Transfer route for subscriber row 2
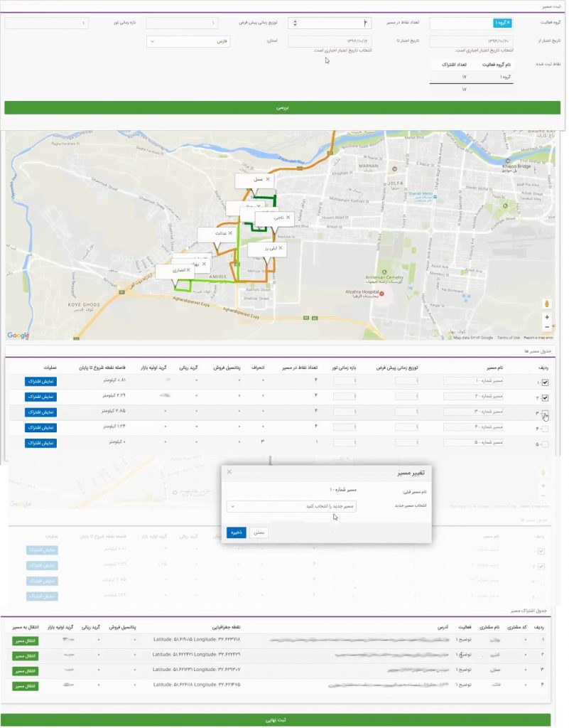569x728 pixels. pyautogui.click(x=25, y=656)
